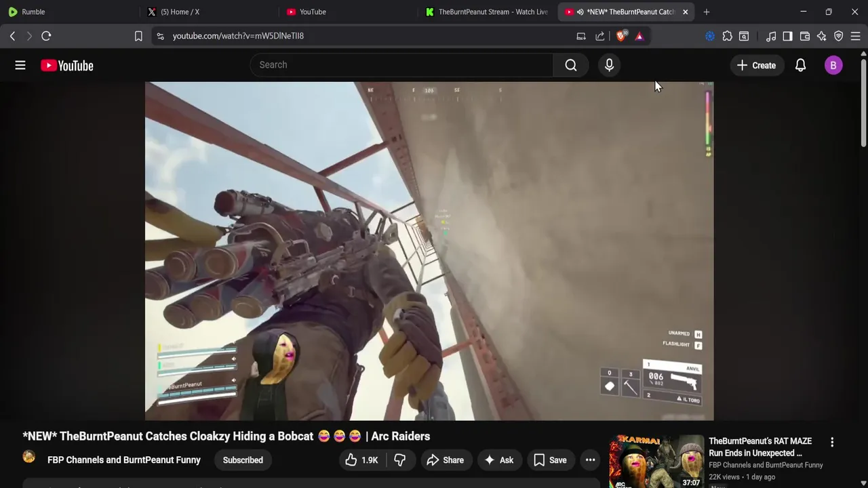Click the Ask button
The image size is (868, 488).
coord(498,460)
